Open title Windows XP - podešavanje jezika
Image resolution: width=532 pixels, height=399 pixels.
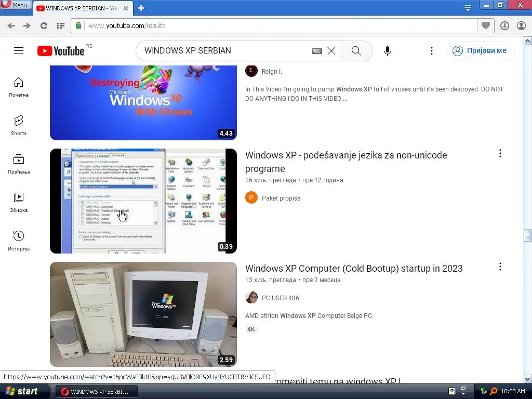[346, 162]
